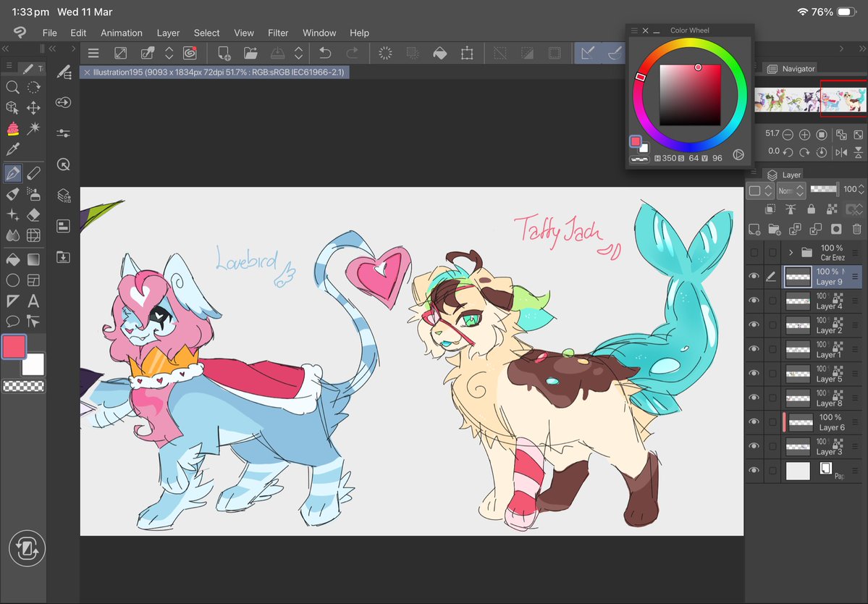Hide the Paper layer
The image size is (868, 604).
(x=754, y=469)
